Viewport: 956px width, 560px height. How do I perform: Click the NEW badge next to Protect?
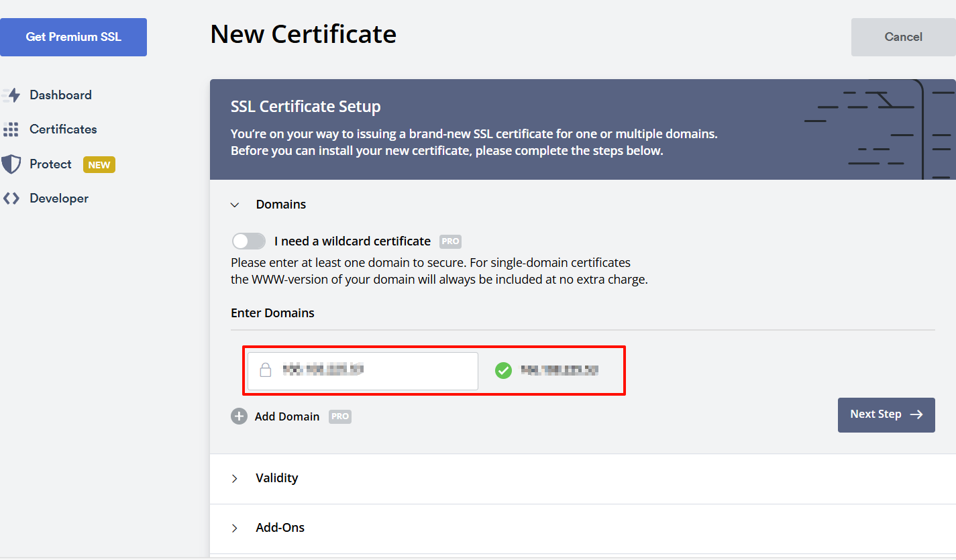click(99, 165)
